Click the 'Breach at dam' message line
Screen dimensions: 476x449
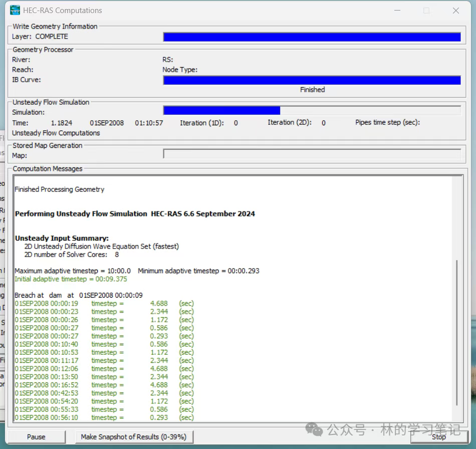79,295
